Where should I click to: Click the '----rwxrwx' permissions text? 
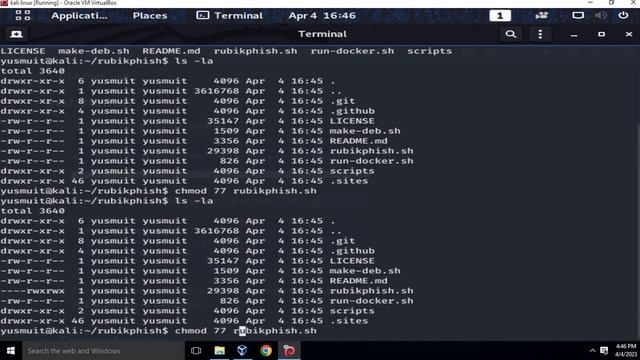coord(32,291)
